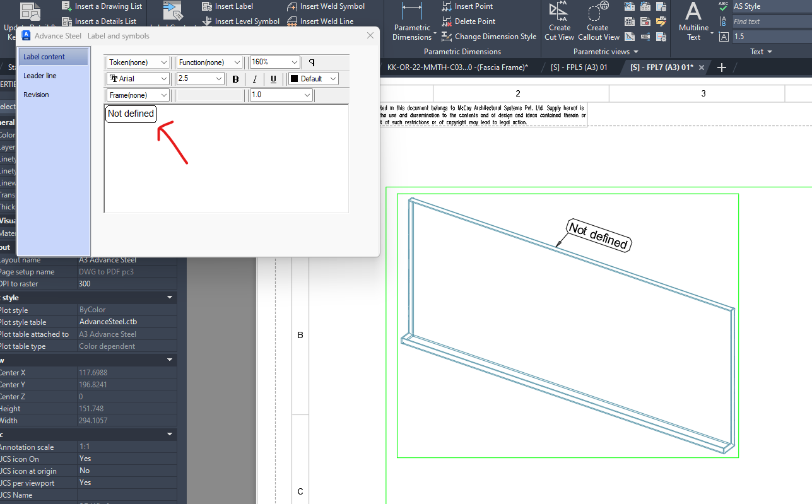Screen dimensions: 812x504
Task: Toggle underline formatting in label editor
Action: point(273,79)
